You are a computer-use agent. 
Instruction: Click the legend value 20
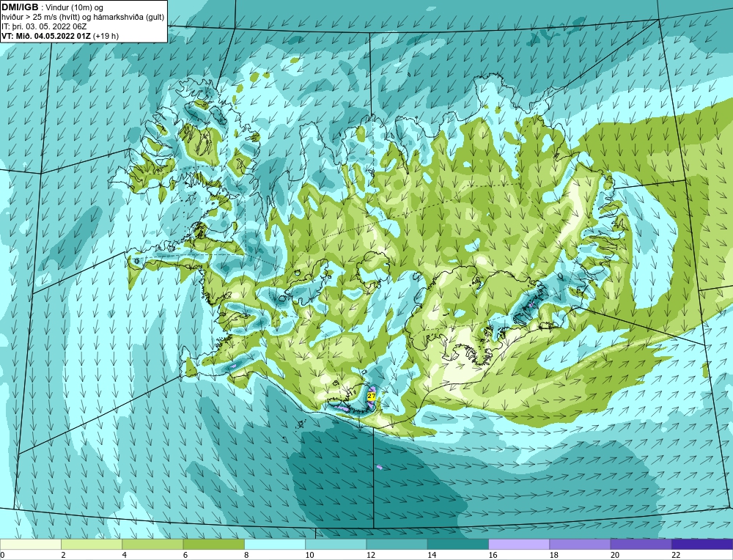pyautogui.click(x=615, y=555)
